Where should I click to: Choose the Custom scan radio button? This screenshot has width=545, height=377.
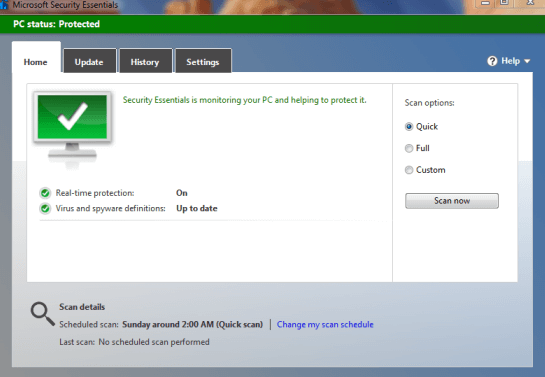click(x=409, y=170)
